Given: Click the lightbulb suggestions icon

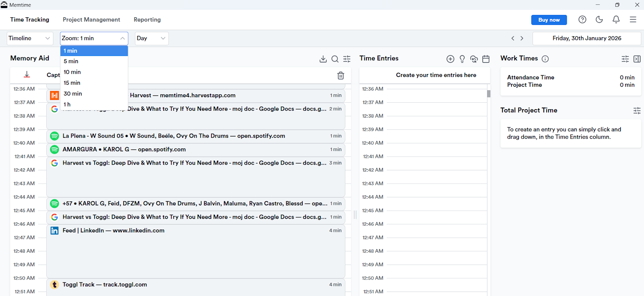Looking at the screenshot, I should [x=462, y=59].
